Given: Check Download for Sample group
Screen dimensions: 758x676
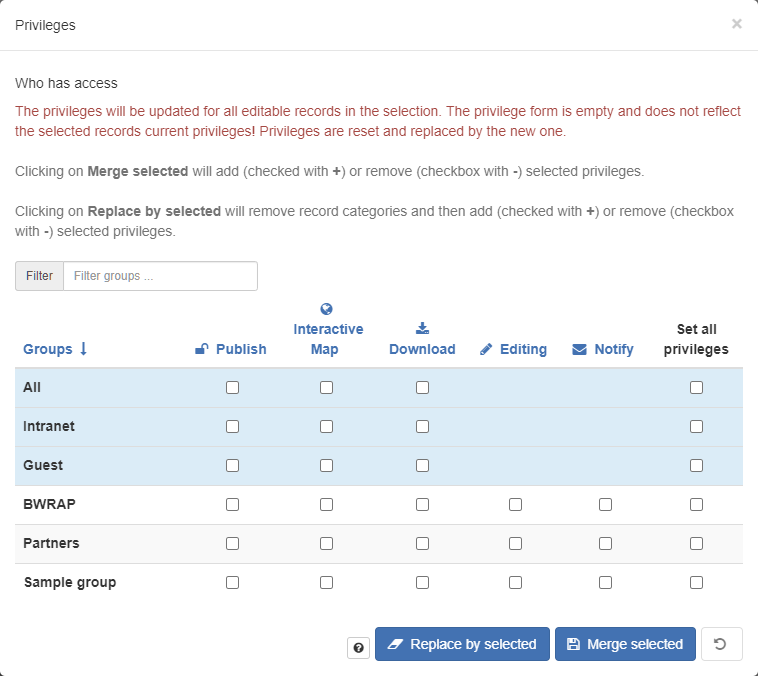Looking at the screenshot, I should coord(423,583).
